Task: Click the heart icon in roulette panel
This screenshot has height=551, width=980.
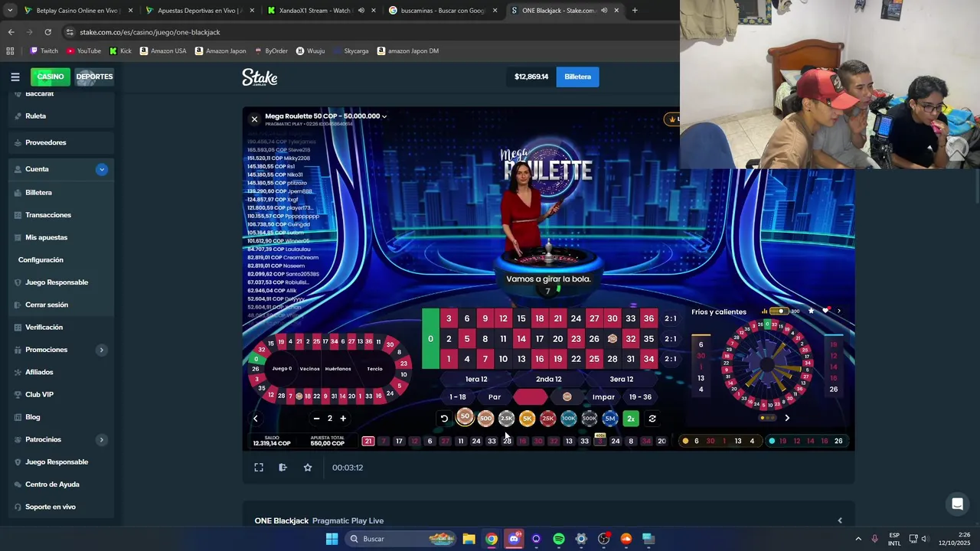Action: (x=826, y=311)
